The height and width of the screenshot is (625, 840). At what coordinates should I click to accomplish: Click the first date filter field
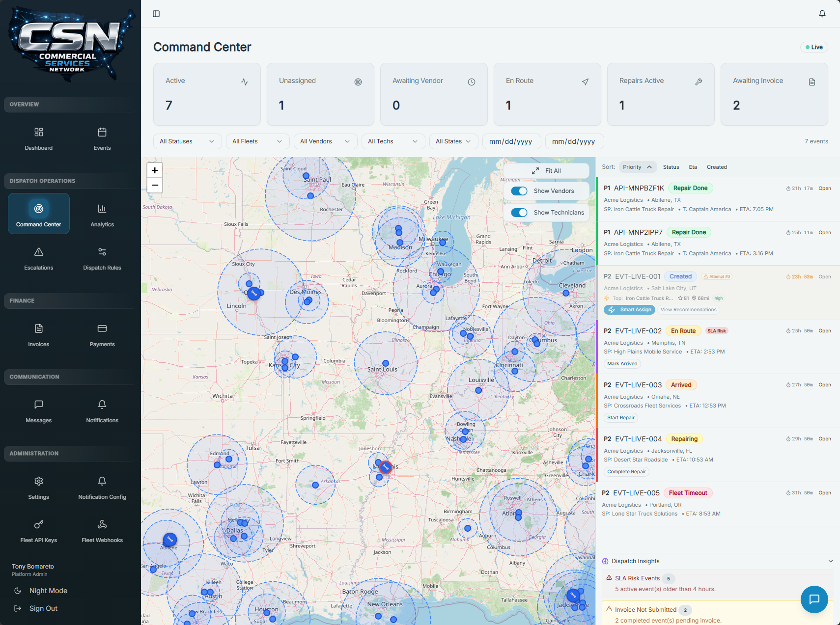point(511,141)
